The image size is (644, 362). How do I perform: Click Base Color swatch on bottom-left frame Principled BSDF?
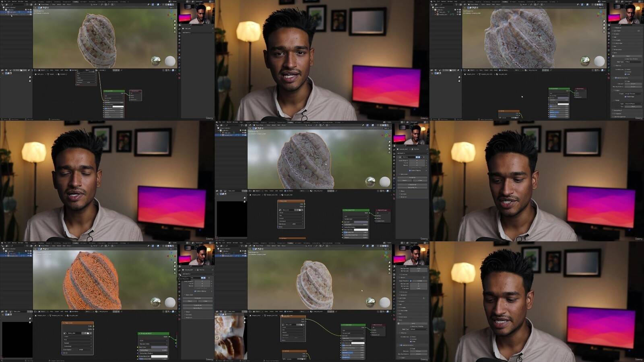pos(159,347)
